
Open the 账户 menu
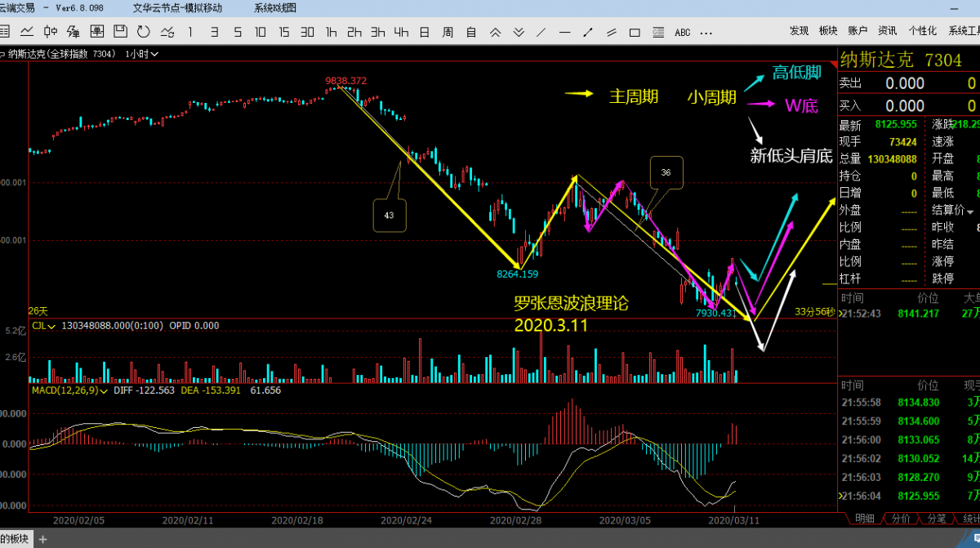pos(857,31)
